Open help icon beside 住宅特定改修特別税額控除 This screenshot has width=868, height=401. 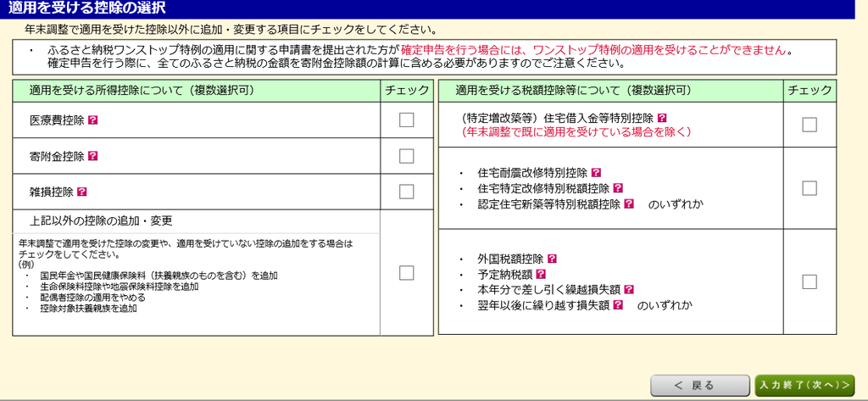pyautogui.click(x=618, y=188)
